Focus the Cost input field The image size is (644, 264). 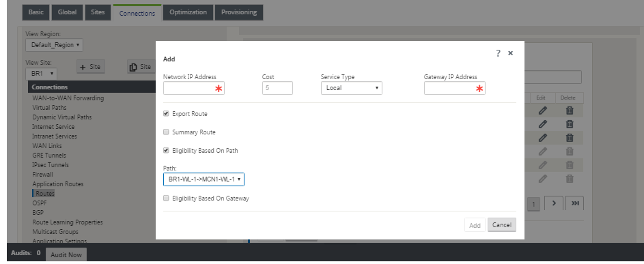(278, 88)
